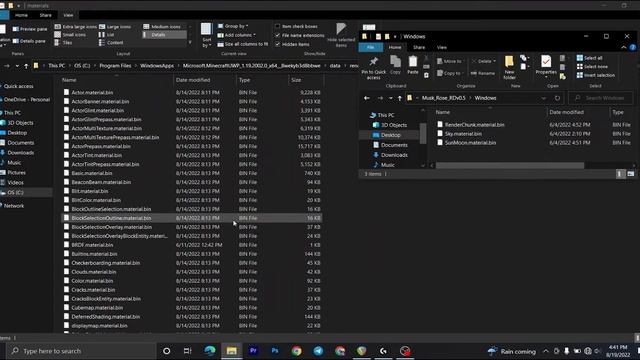
Task: Select BlockSelectionOutline.material.bin file
Action: click(192, 218)
